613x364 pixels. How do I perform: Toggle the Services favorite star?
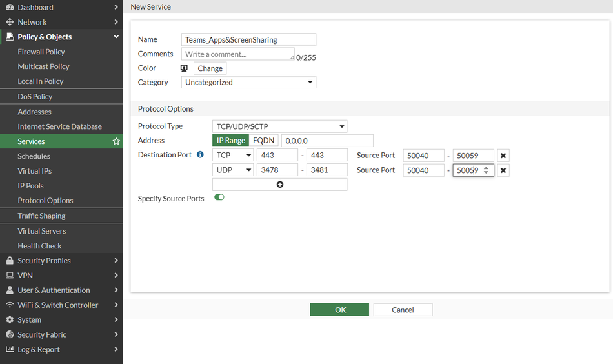coord(116,141)
